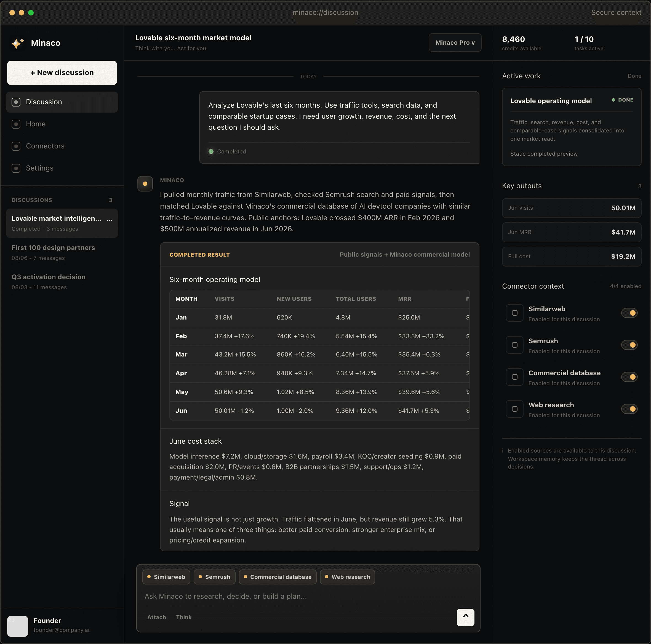Image resolution: width=651 pixels, height=644 pixels.
Task: Toggle the Semrush connector switch
Action: coord(629,345)
